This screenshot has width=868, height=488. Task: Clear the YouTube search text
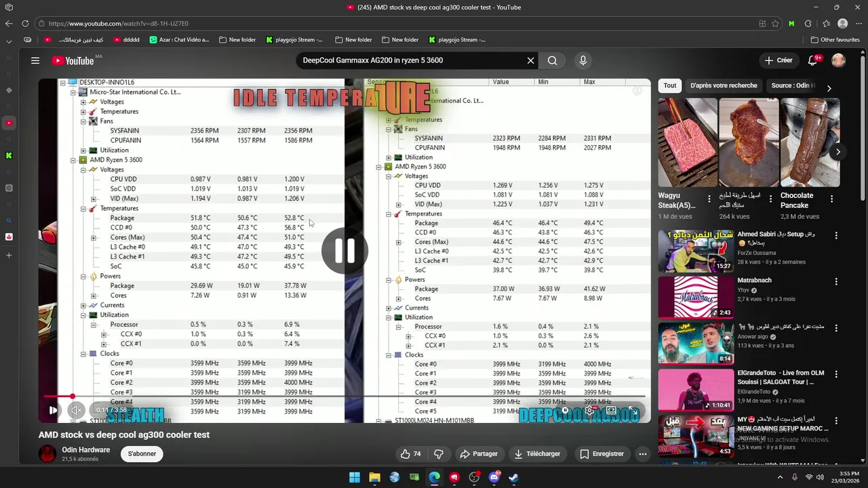pos(530,60)
